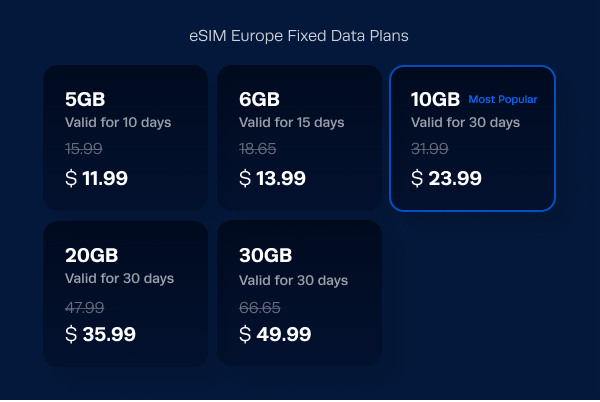The height and width of the screenshot is (402, 600).
Task: Pick the 20GB plan card
Action: point(126,294)
